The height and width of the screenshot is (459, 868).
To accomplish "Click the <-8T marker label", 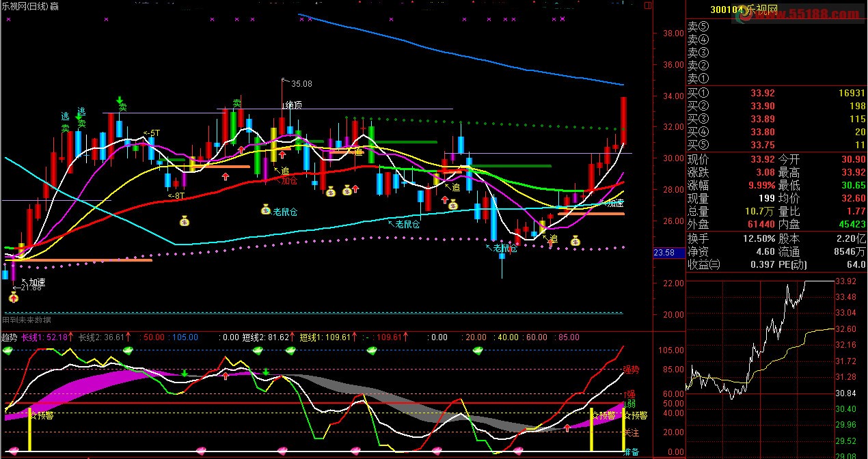I will pyautogui.click(x=176, y=195).
